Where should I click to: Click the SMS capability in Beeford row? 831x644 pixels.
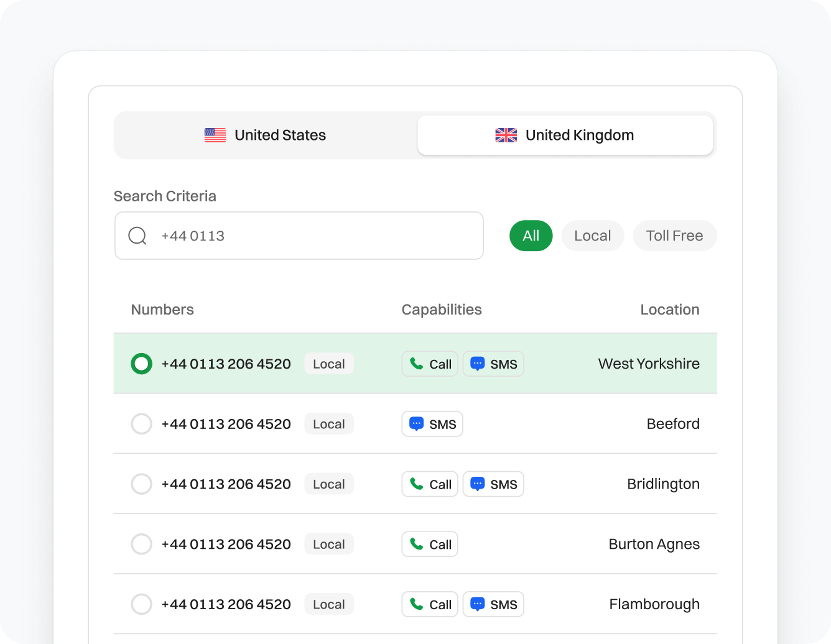432,425
